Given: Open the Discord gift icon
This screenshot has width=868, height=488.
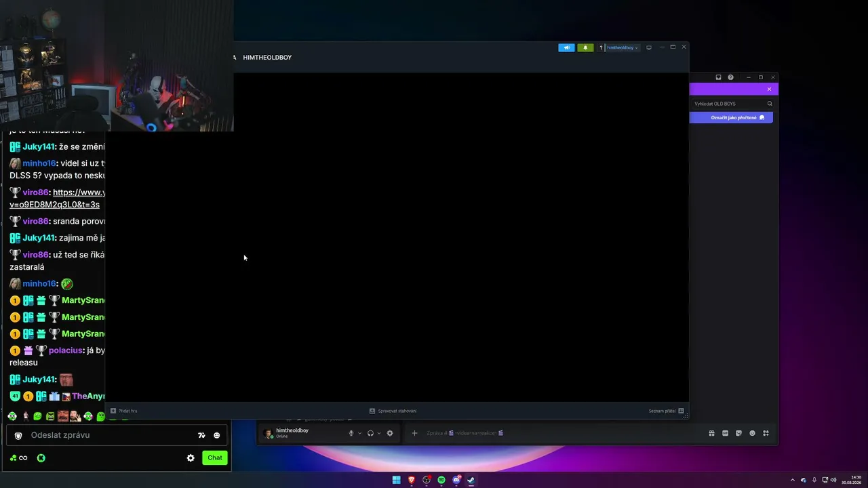Looking at the screenshot, I should 711,433.
